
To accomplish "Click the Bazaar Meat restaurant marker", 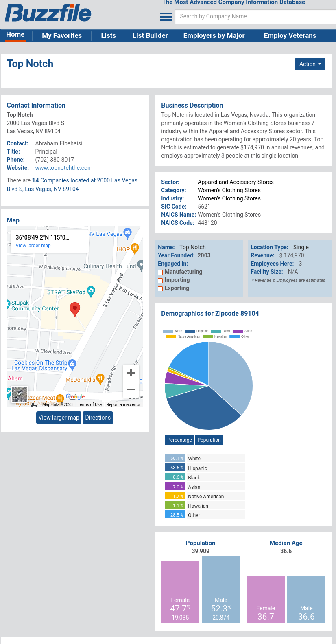I will point(60,398).
